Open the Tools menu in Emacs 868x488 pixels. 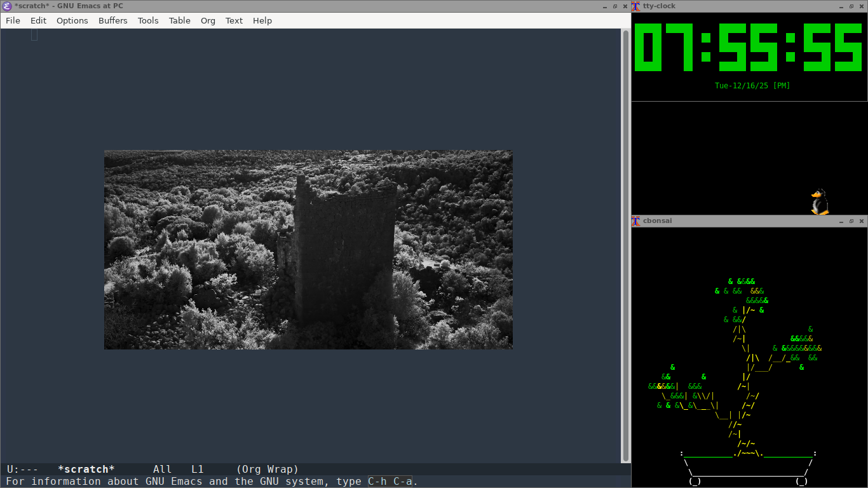tap(148, 20)
